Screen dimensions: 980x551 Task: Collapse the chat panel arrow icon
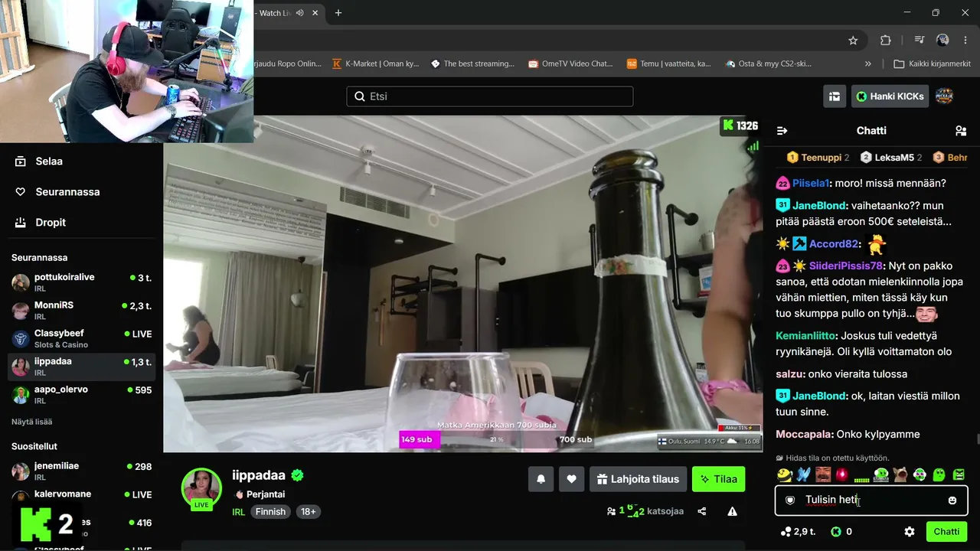point(782,131)
